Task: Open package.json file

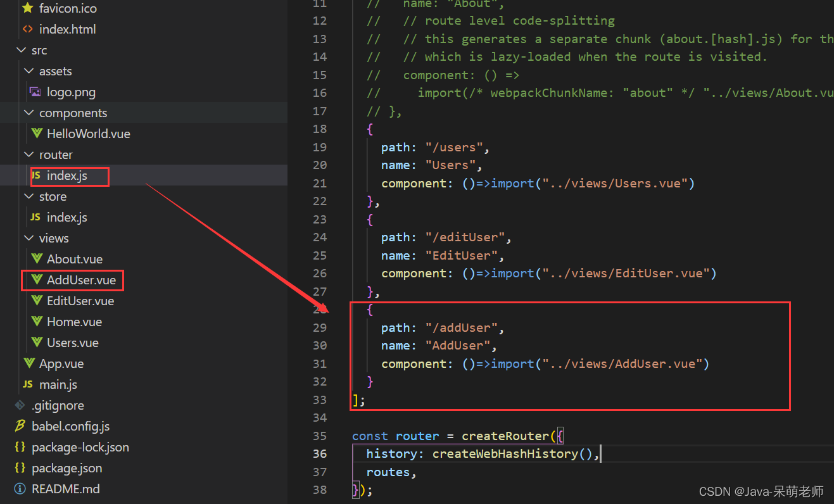Action: point(67,468)
